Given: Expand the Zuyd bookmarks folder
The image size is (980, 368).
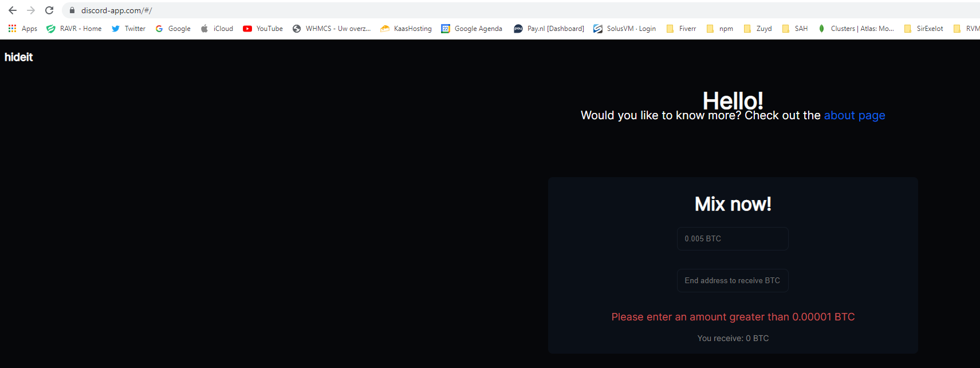Looking at the screenshot, I should [757, 29].
